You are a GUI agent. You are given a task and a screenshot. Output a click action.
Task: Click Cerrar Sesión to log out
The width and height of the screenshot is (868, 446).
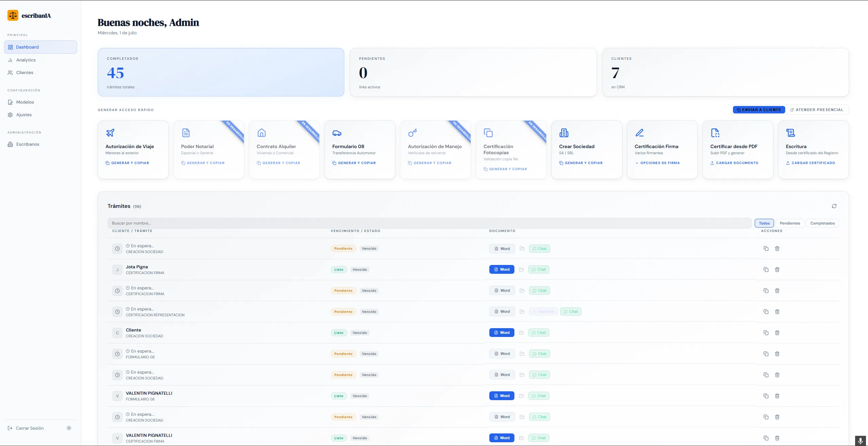click(26, 428)
